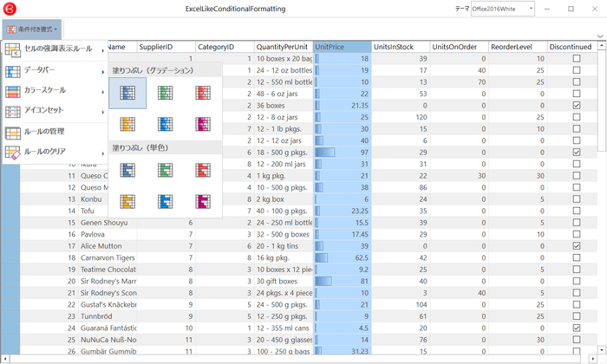Image resolution: width=607 pixels, height=364 pixels.
Task: Open the カラースケール submenu
Action: (55, 91)
